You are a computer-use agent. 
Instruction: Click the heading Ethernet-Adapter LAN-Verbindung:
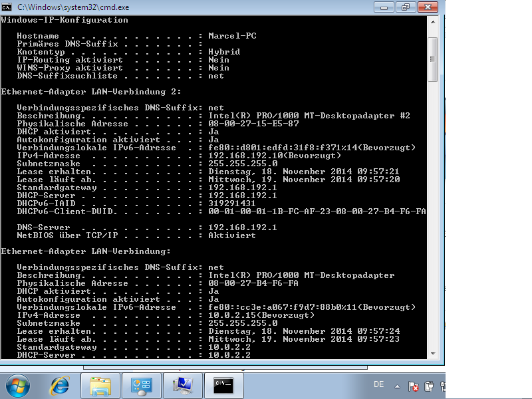(x=86, y=251)
